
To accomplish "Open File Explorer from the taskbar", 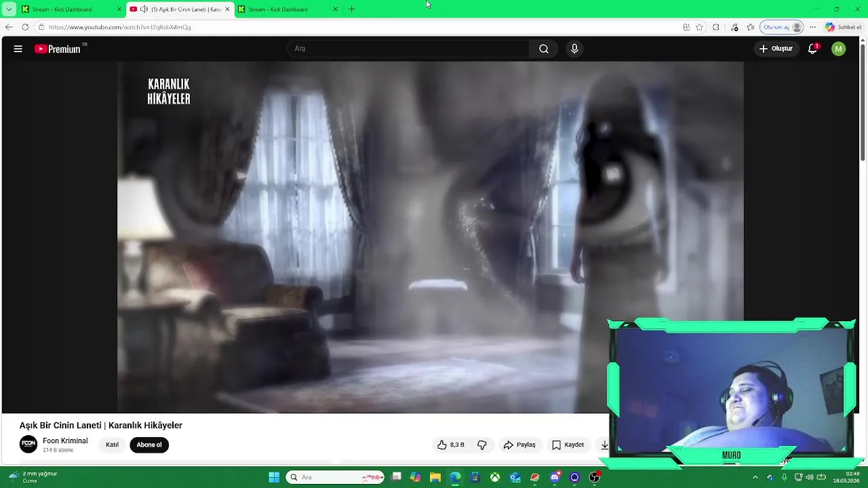I will click(435, 477).
